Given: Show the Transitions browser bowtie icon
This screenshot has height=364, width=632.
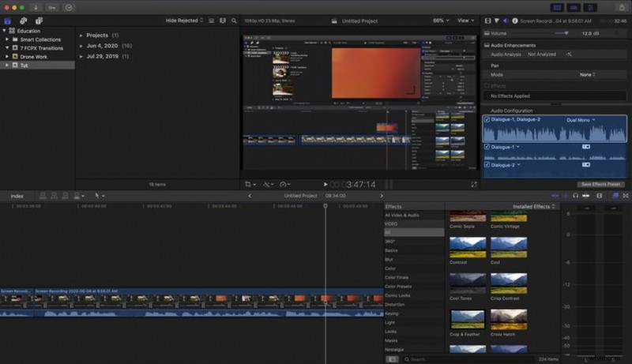Looking at the screenshot, I should coord(626,196).
